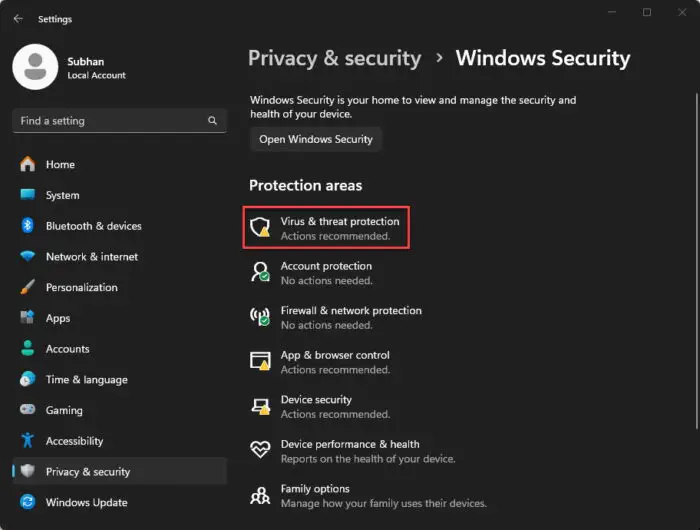
Task: Click the Accounts person icon
Action: [x=28, y=348]
